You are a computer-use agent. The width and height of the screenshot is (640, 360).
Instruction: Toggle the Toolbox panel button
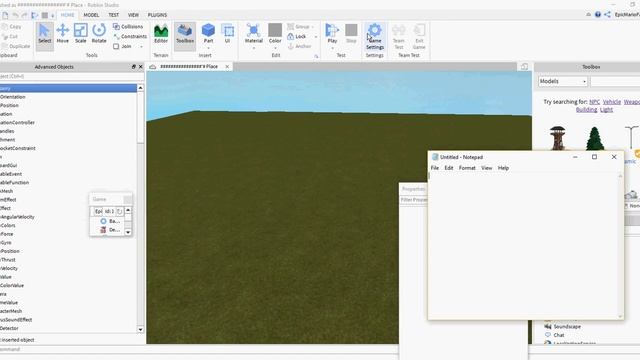(185, 36)
